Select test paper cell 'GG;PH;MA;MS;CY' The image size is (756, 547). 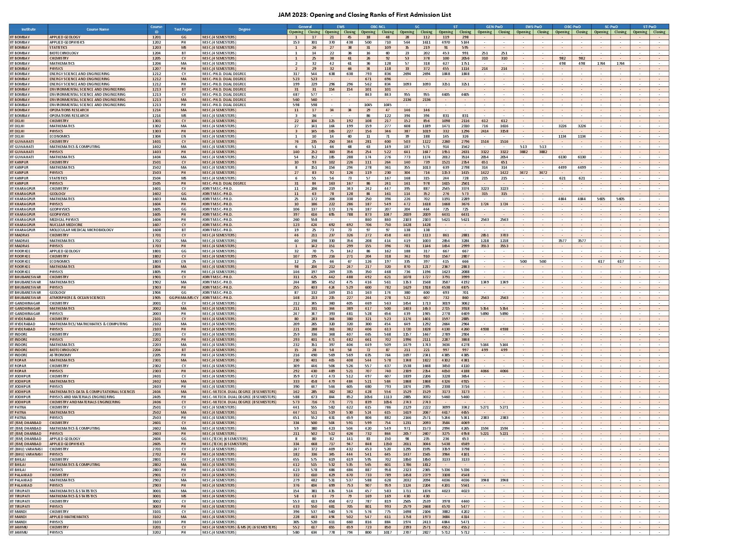pos(183,298)
